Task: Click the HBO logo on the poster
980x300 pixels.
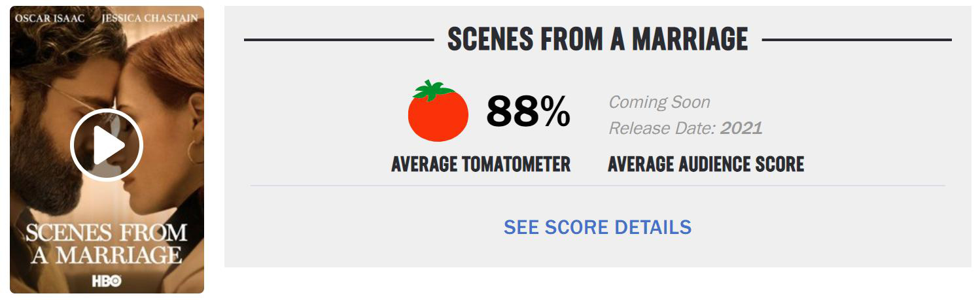Action: coord(107,280)
